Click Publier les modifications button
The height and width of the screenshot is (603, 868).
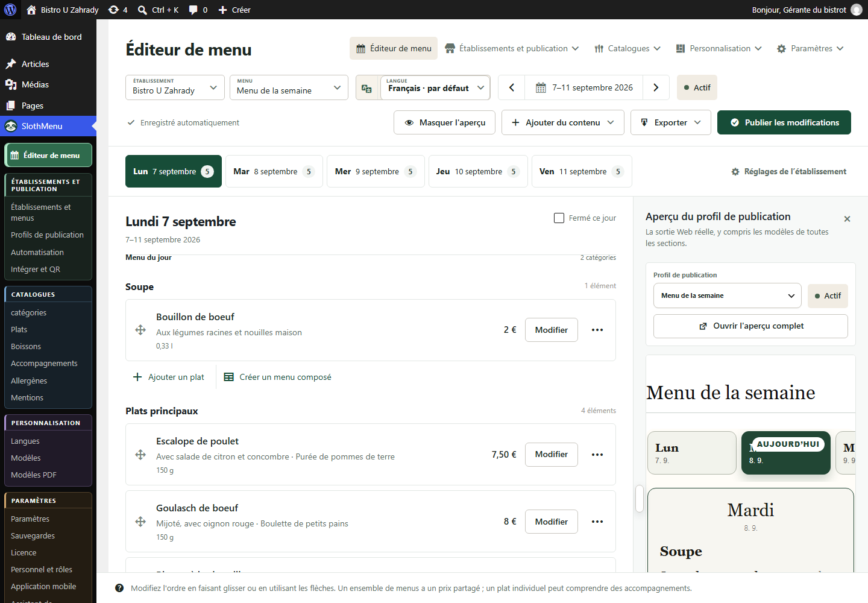(784, 122)
